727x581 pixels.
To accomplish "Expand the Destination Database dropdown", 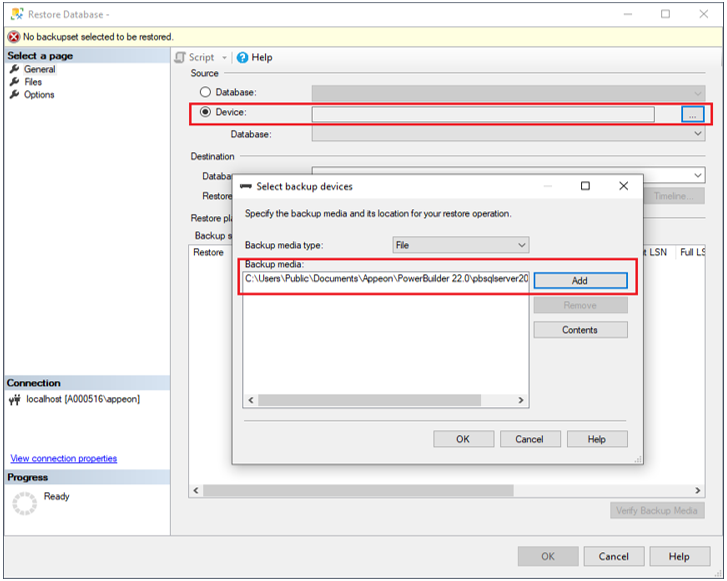I will pos(698,175).
